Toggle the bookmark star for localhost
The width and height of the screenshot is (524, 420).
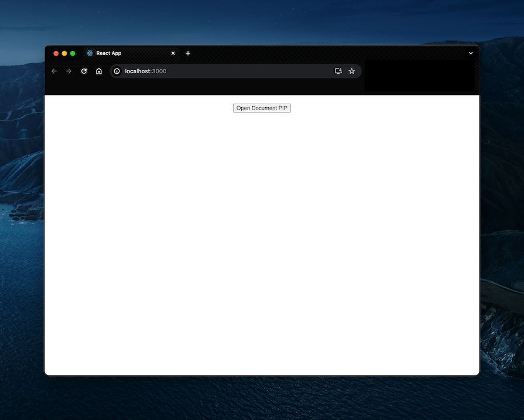[352, 71]
